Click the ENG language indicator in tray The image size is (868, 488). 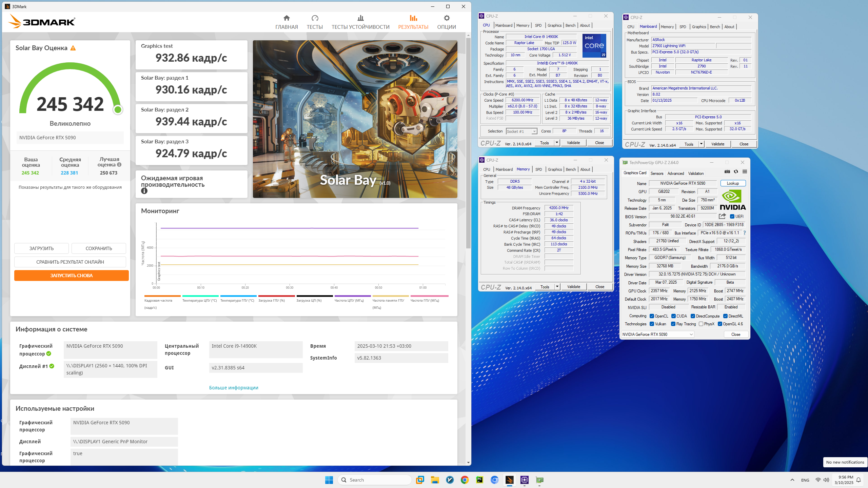coord(805,480)
